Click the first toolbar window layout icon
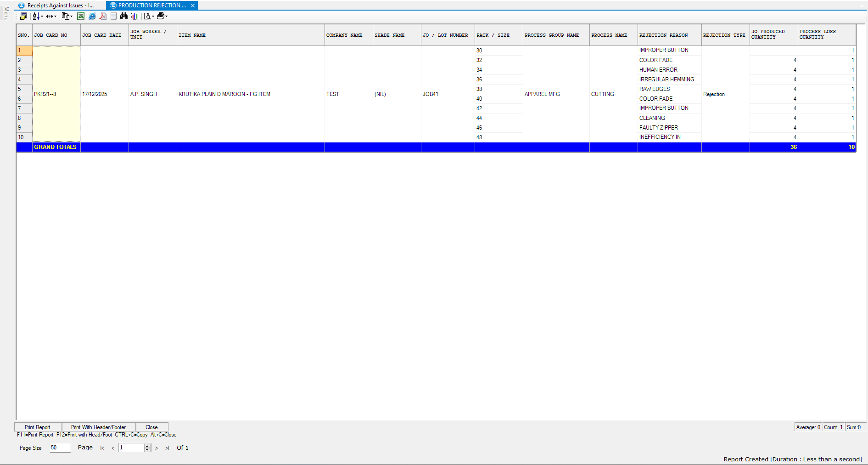The width and height of the screenshot is (868, 465). 23,16
